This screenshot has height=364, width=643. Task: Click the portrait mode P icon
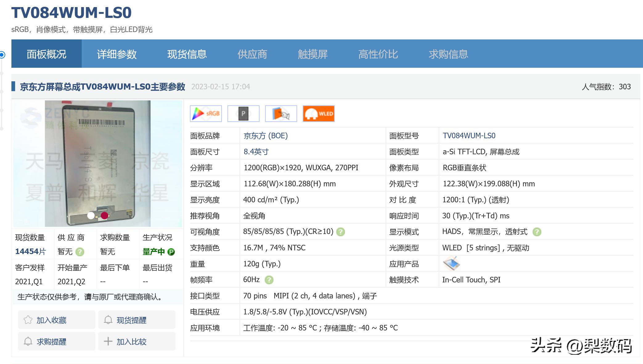pos(243,114)
